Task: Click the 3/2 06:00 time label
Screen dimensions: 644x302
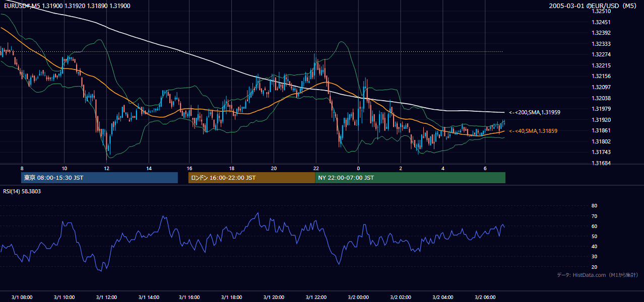Action: click(x=485, y=297)
